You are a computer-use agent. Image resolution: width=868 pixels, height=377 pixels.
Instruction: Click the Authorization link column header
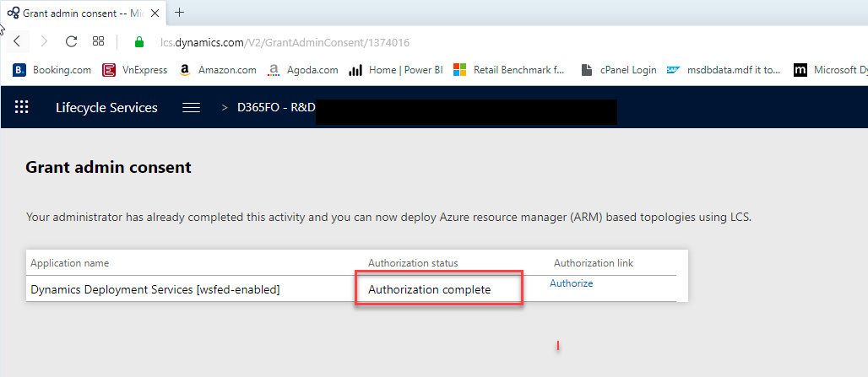pyautogui.click(x=594, y=263)
